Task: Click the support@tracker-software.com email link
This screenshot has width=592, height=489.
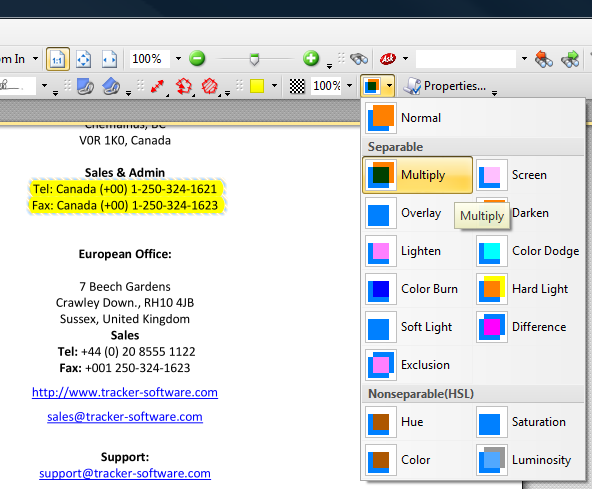Action: coord(125,473)
